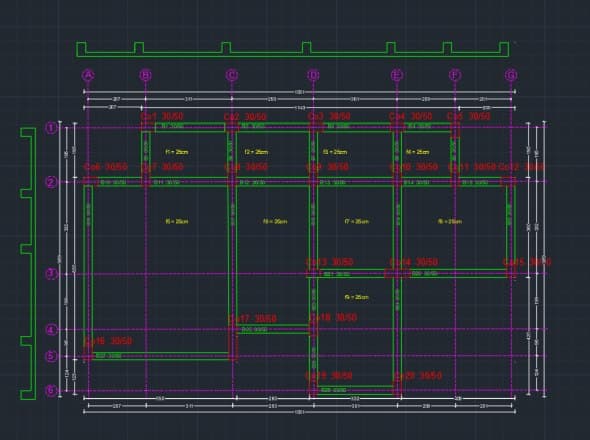
Task: Click column label Co7 30/50
Action: (x=162, y=167)
